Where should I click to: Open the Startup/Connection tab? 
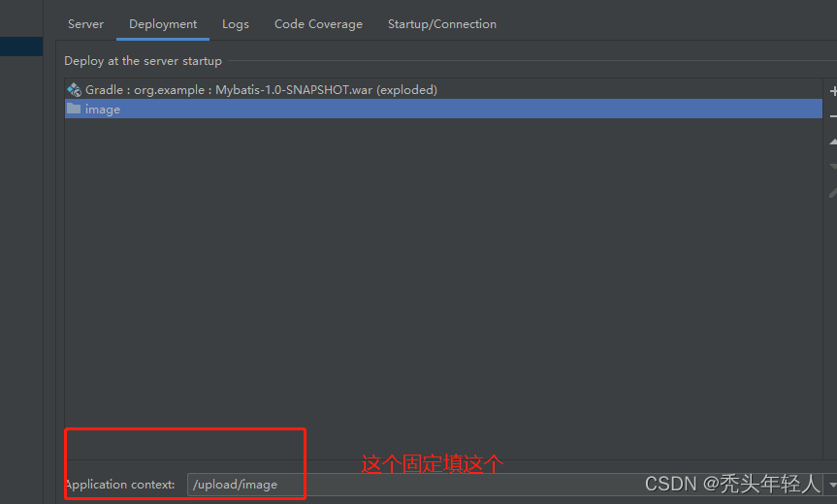442,24
